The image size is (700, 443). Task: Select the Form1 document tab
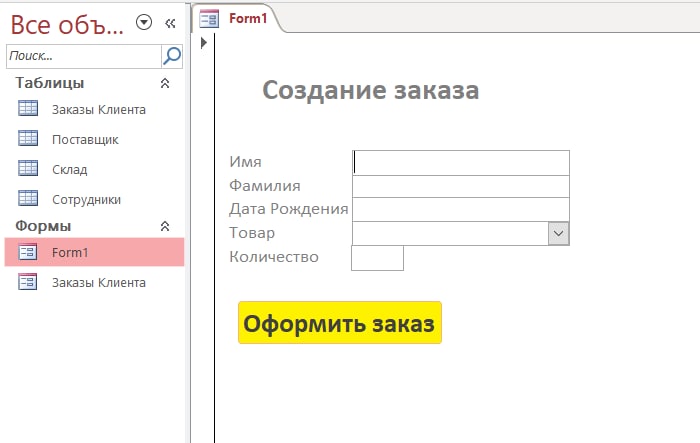pos(238,18)
